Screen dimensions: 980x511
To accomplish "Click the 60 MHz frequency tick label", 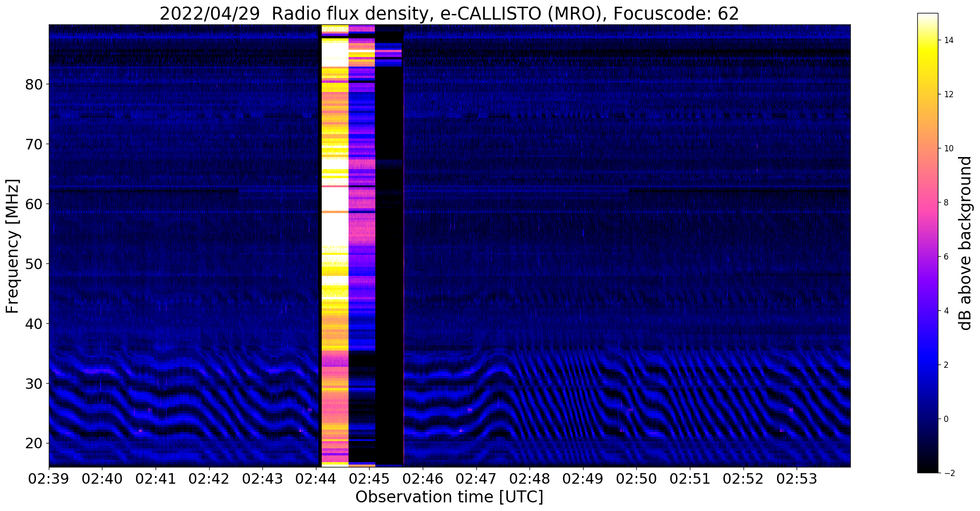I will tap(34, 204).
